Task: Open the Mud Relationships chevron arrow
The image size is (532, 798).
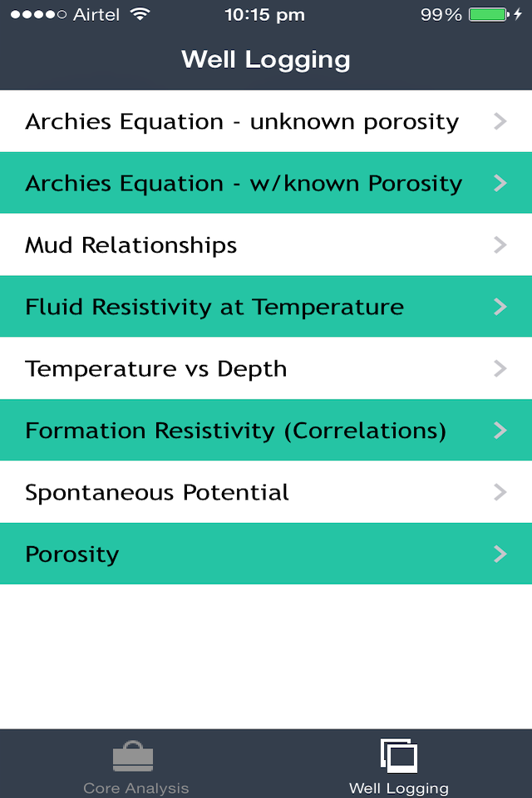Action: point(500,245)
